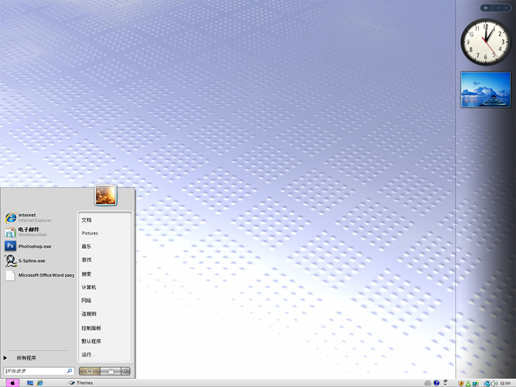Open Pictures in the start menu
The image size is (516, 387).
[90, 233]
